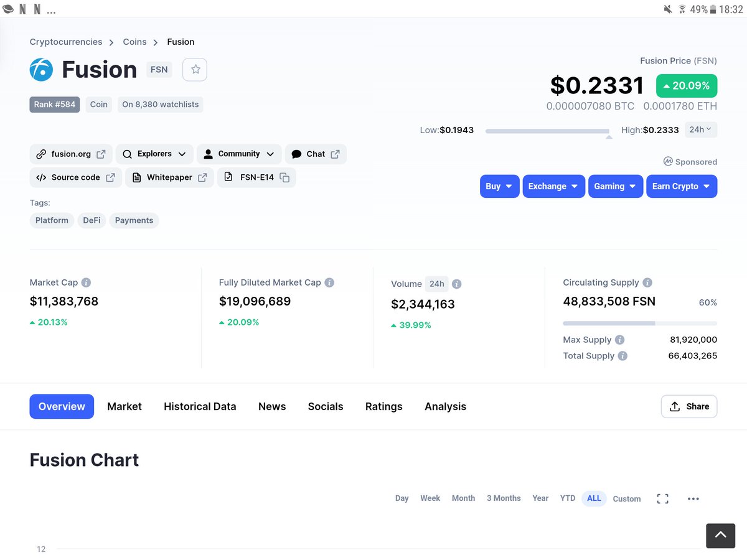Click Fully Diluted Market Cap info icon
The width and height of the screenshot is (747, 560).
point(329,282)
